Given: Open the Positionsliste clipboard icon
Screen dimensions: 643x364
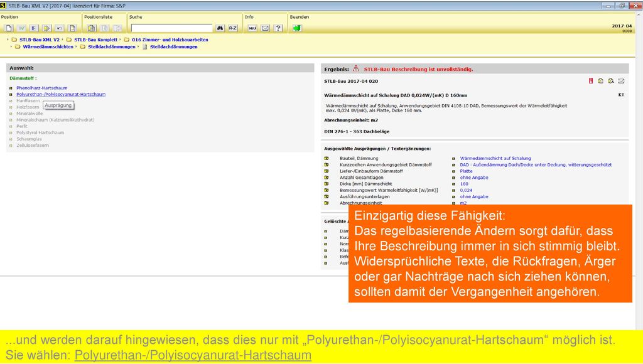Looking at the screenshot, I should coord(92,28).
